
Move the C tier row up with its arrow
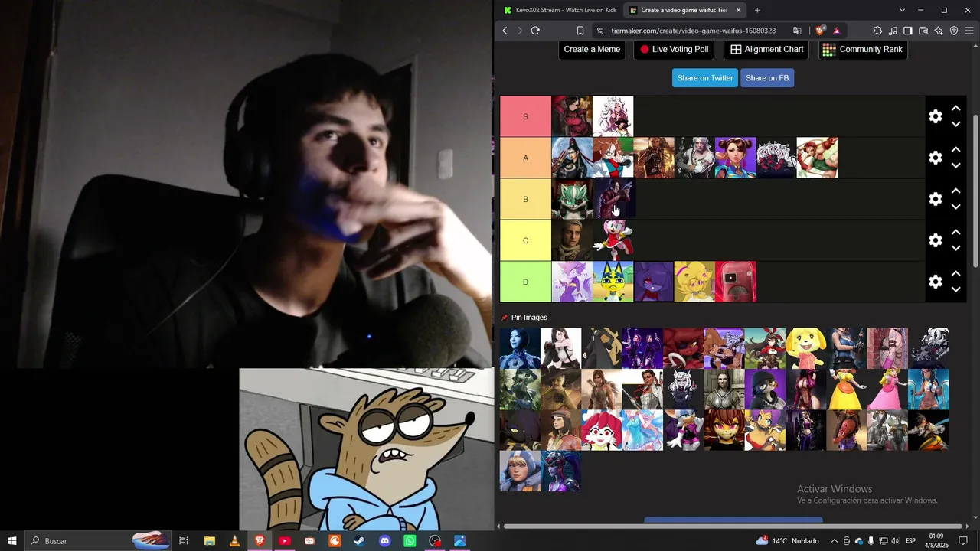pyautogui.click(x=955, y=233)
